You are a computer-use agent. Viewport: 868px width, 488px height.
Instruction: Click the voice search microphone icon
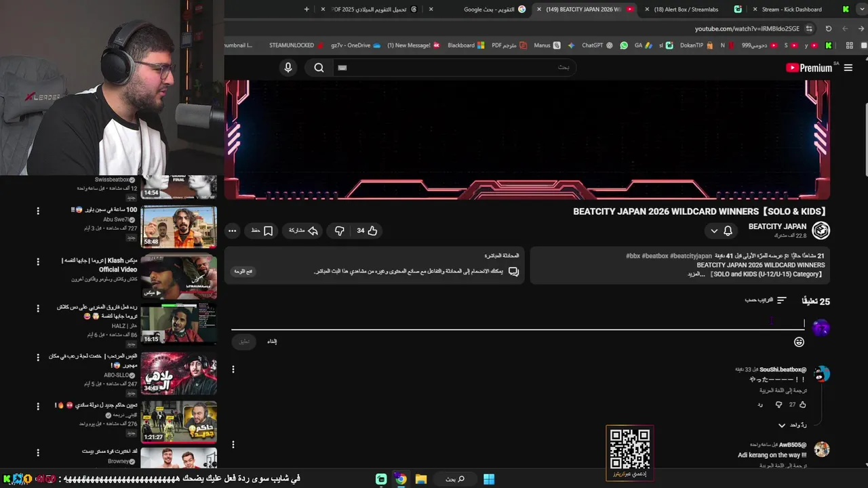288,67
